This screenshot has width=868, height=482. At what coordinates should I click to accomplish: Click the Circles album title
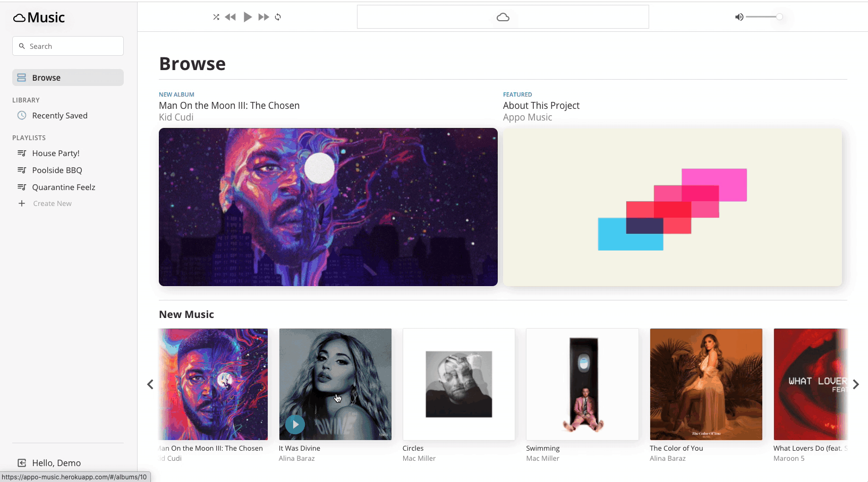tap(413, 449)
